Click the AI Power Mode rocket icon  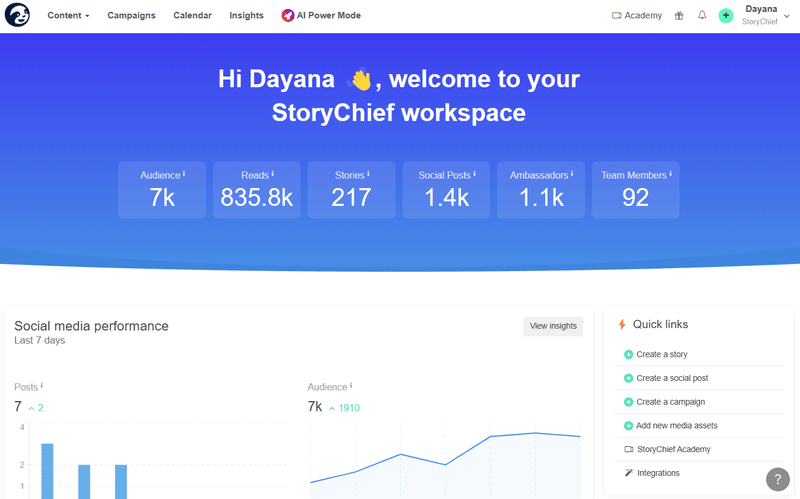[x=288, y=15]
